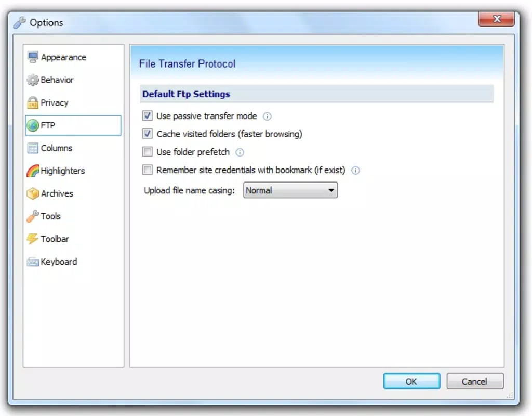Click the Columns table icon

[x=33, y=148]
